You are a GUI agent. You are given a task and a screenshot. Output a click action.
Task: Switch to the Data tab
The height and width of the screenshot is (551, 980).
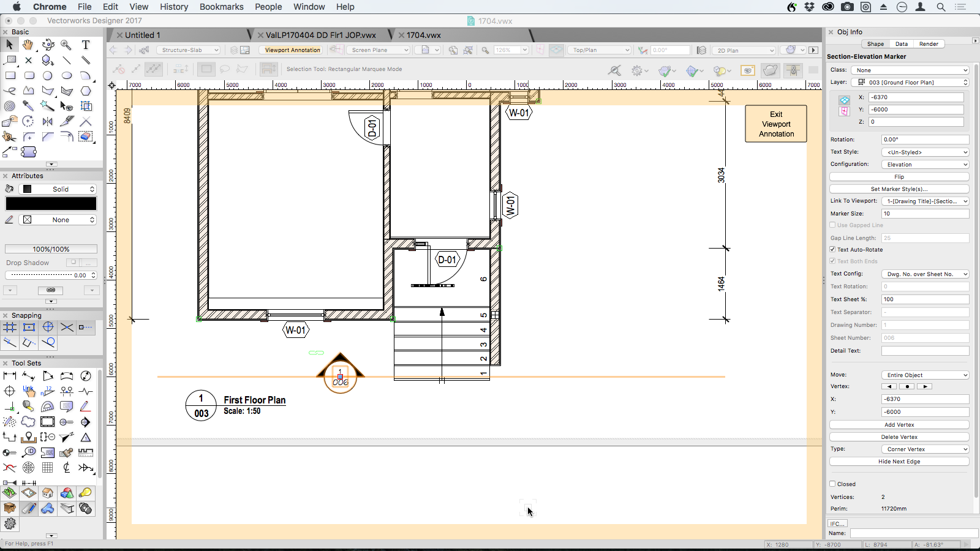pyautogui.click(x=900, y=43)
